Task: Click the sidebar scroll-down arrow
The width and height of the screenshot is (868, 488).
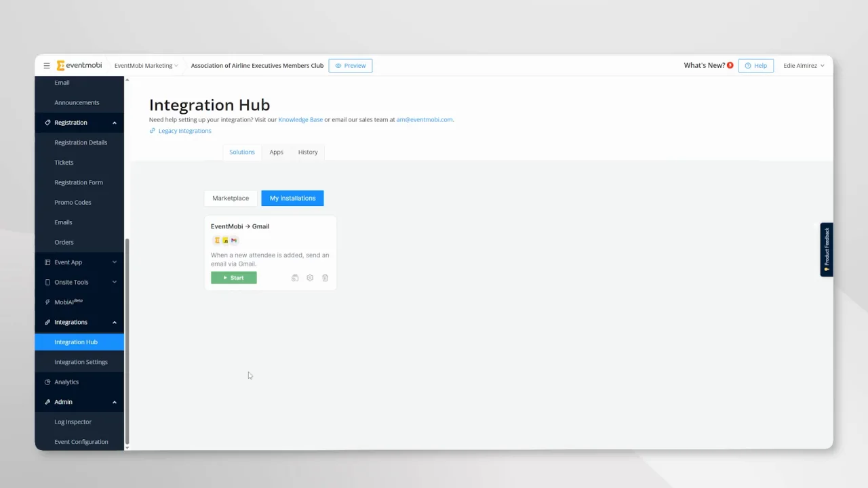Action: point(127,447)
